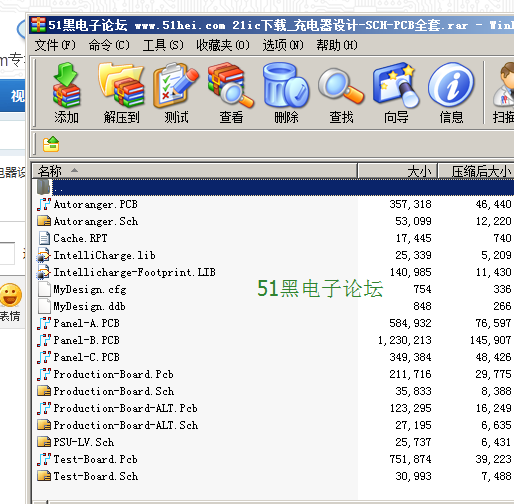514x504 pixels.
Task: Sort by Size (大小) column header
Action: tap(397, 171)
